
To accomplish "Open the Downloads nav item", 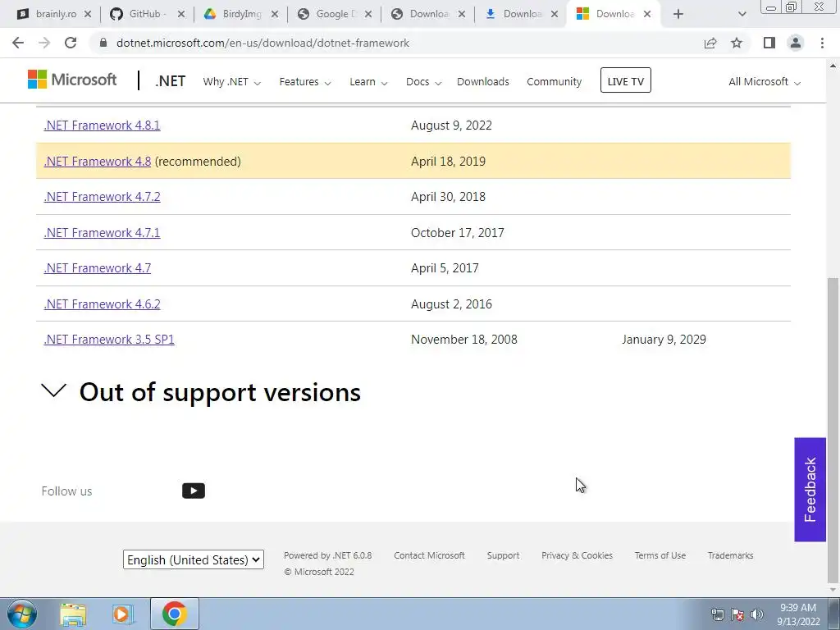I will (482, 81).
